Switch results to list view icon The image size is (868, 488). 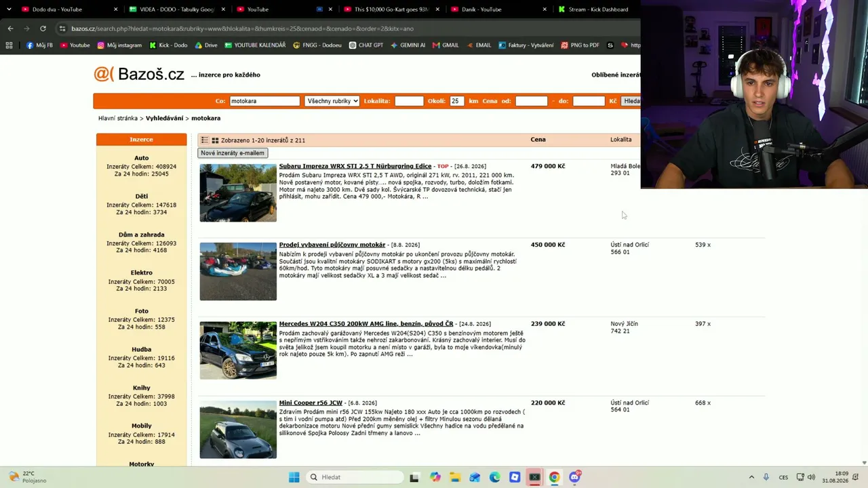pos(205,140)
